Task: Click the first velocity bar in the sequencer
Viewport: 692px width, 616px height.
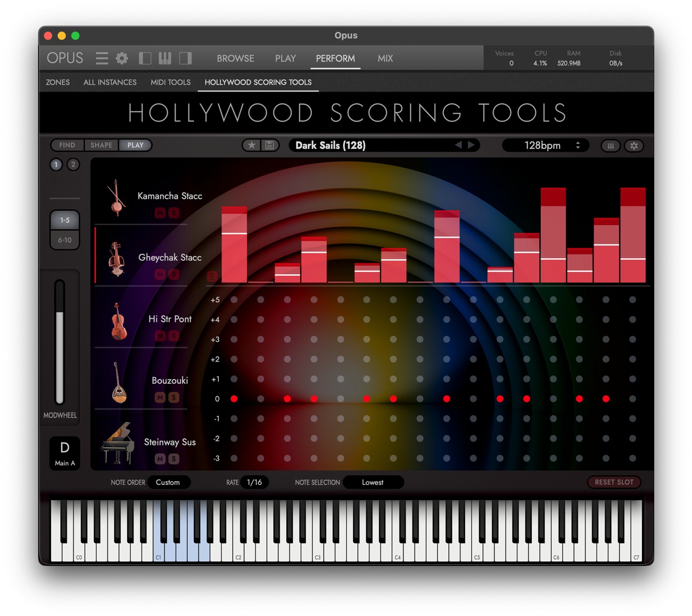Action: click(x=234, y=245)
